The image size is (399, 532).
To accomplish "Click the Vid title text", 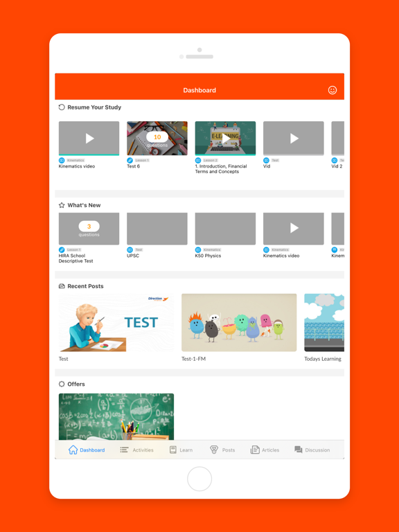I will pyautogui.click(x=267, y=166).
